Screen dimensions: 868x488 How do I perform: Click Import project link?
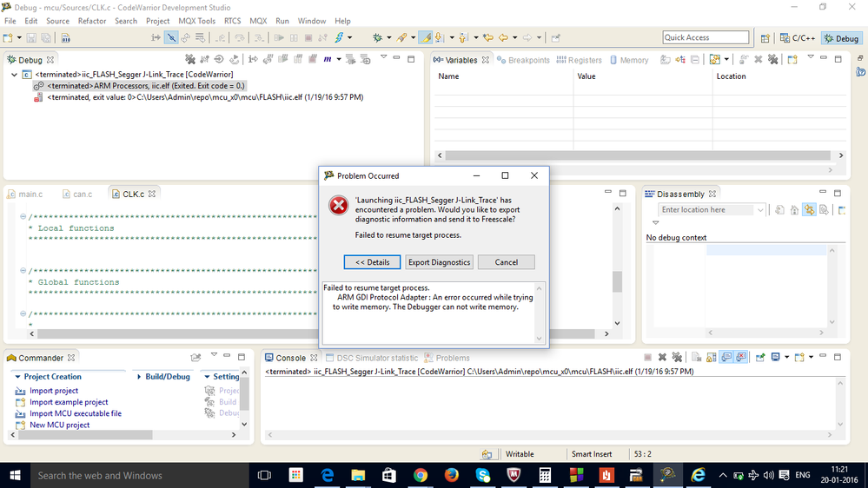(54, 391)
